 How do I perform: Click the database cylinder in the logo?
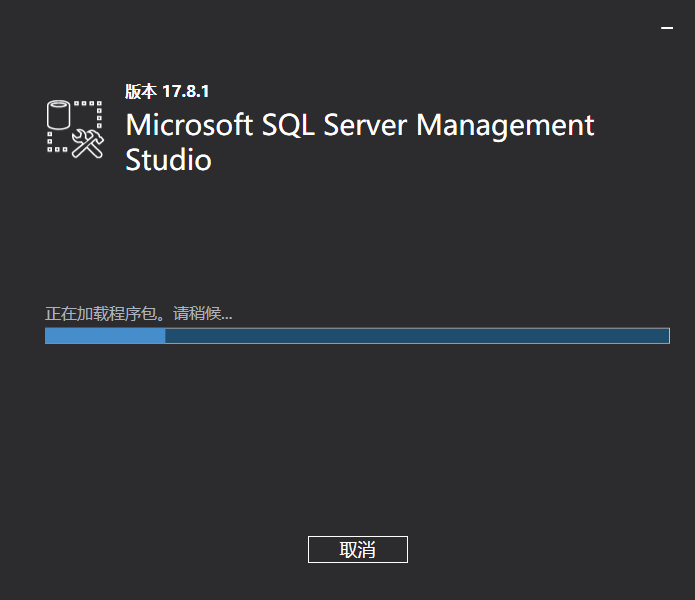[x=60, y=114]
